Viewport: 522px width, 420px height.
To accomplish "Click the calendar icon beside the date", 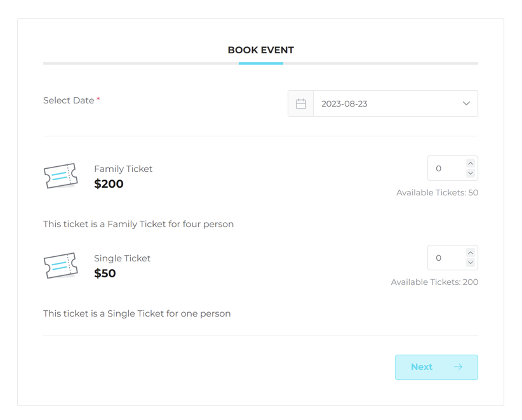I will pos(301,103).
